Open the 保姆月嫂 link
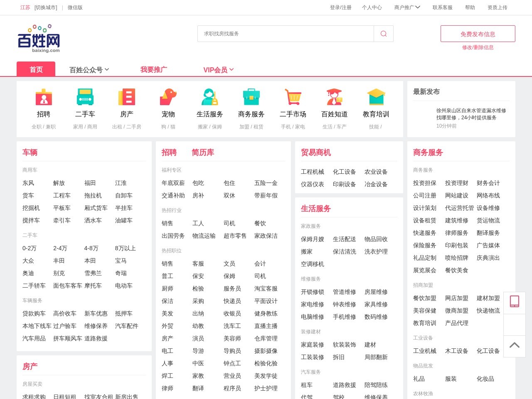Image resolution: width=532 pixels, height=399 pixels. [313, 239]
